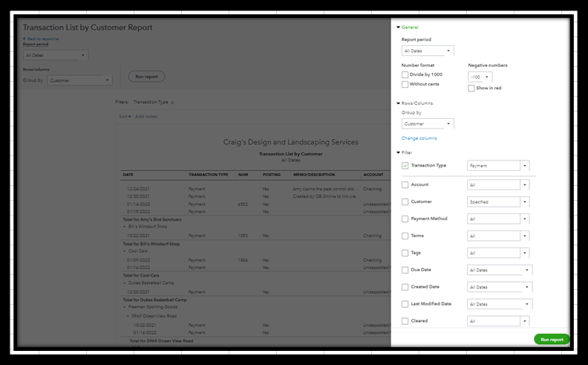Remove the Transaction Type filter chip

172,102
